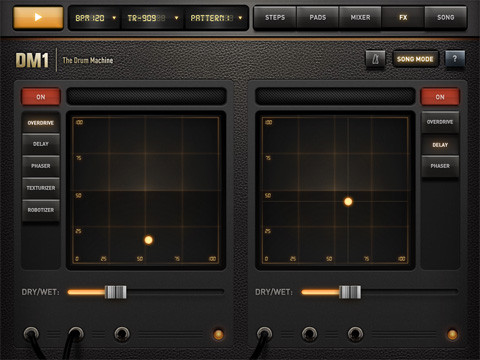
Task: Click the third empty jack under left FX unit
Action: click(x=122, y=334)
